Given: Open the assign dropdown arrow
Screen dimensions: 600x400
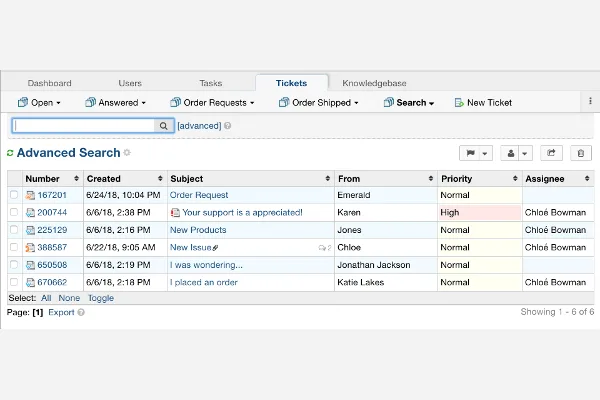Looking at the screenshot, I should coord(525,153).
